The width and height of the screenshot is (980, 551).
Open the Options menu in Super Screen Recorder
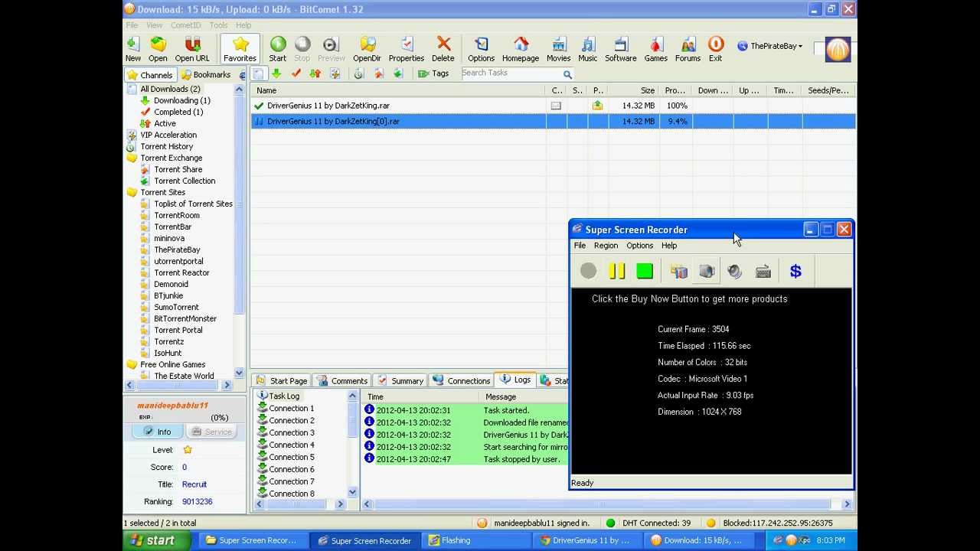tap(639, 246)
